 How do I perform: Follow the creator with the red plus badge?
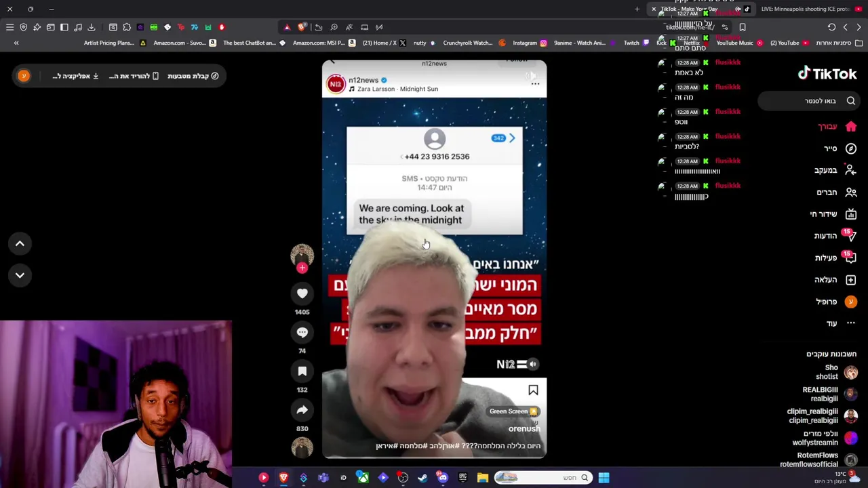tap(302, 268)
